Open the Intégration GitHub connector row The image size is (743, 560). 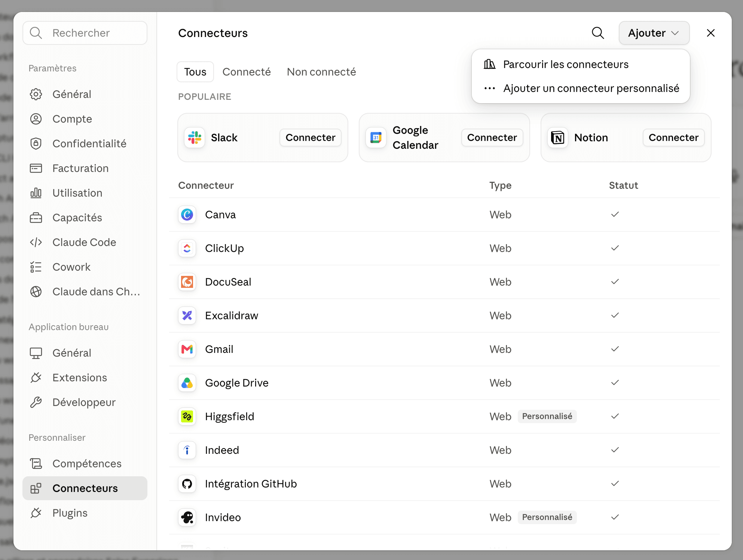pyautogui.click(x=444, y=484)
